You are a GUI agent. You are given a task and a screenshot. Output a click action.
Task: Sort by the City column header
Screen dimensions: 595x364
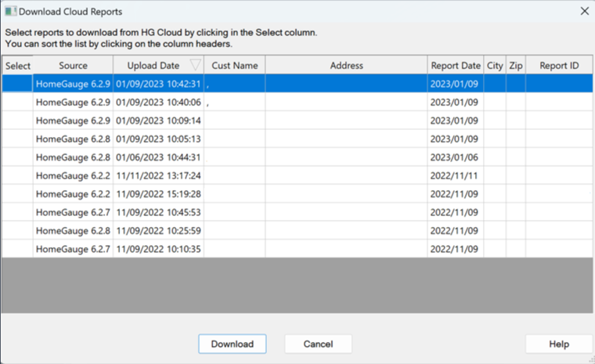(495, 66)
